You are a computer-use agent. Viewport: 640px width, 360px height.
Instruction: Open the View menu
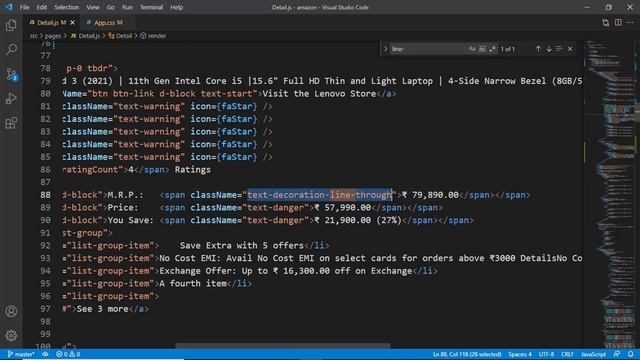93,7
